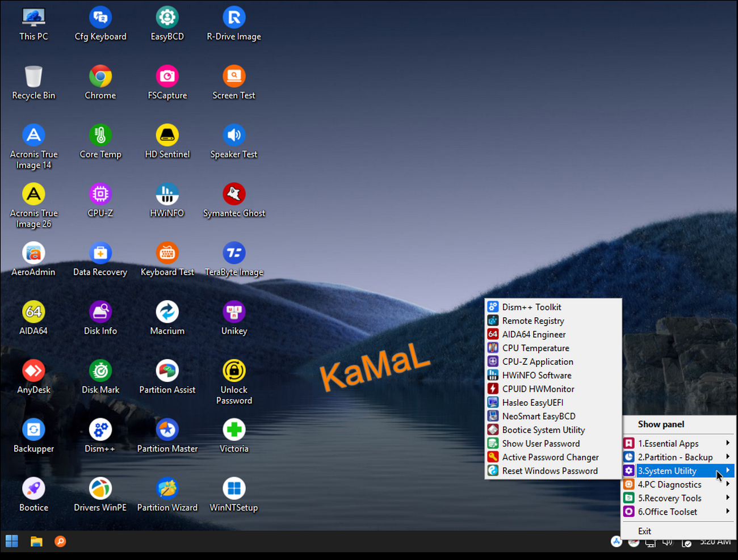The width and height of the screenshot is (738, 560).
Task: Expand 5.Recovery Tools submenu
Action: 678,498
